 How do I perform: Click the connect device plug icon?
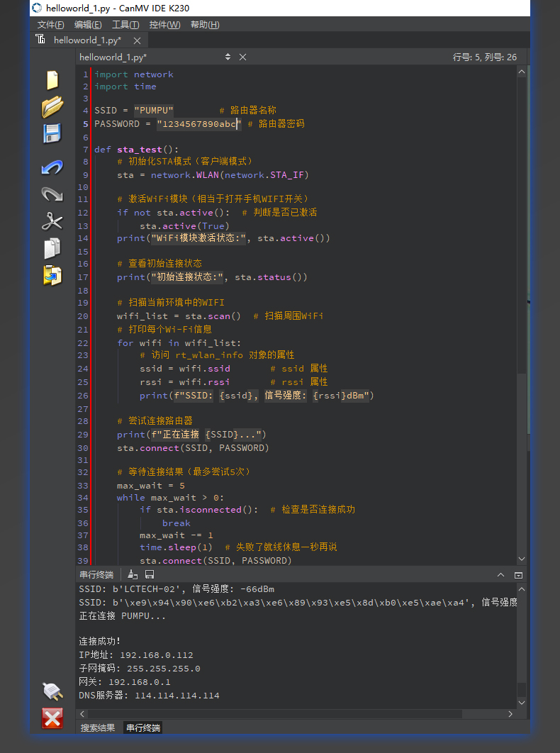click(x=52, y=690)
